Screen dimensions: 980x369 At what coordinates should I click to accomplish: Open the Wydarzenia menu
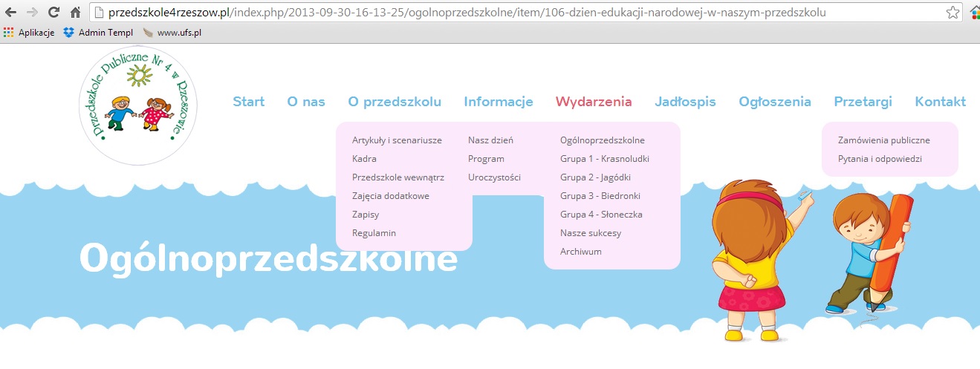(x=594, y=102)
